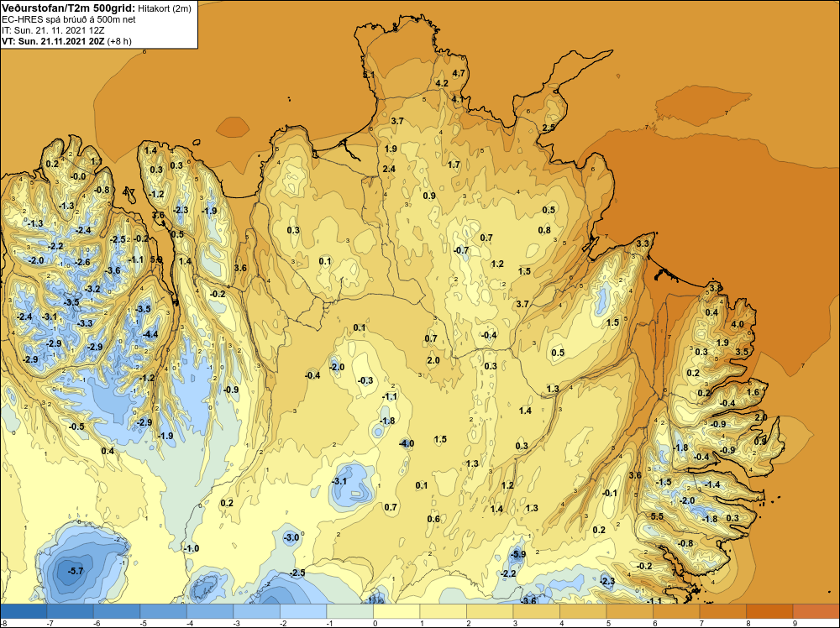Click the '-3.3' temperature value
This screenshot has height=628, width=840.
click(x=85, y=323)
